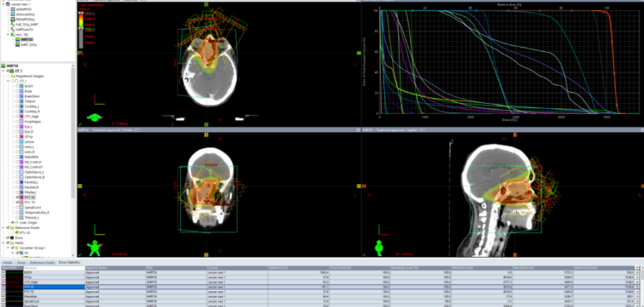Open dropdown at end of BODY statistics row

point(637,273)
